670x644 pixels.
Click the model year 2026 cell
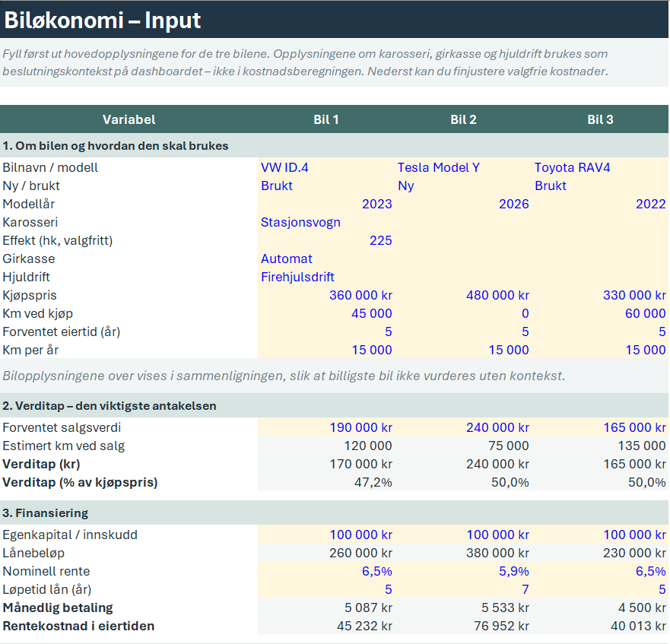coord(462,204)
